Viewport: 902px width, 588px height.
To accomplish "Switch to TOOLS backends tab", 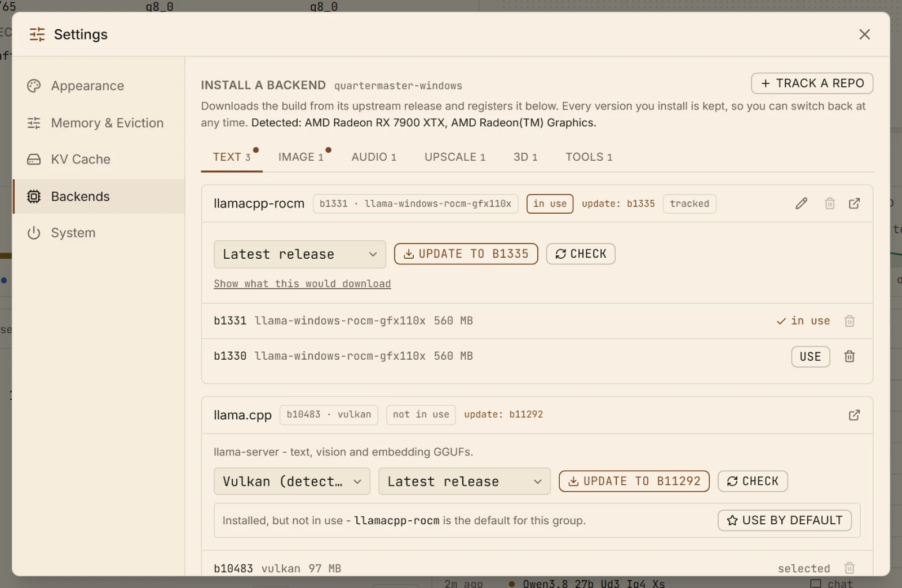I will point(589,157).
